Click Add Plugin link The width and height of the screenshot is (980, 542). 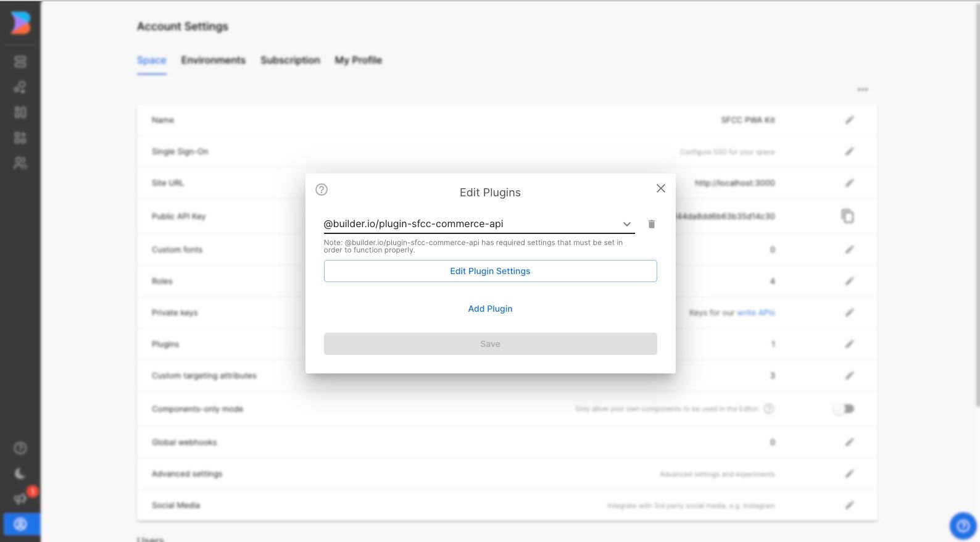(x=491, y=309)
